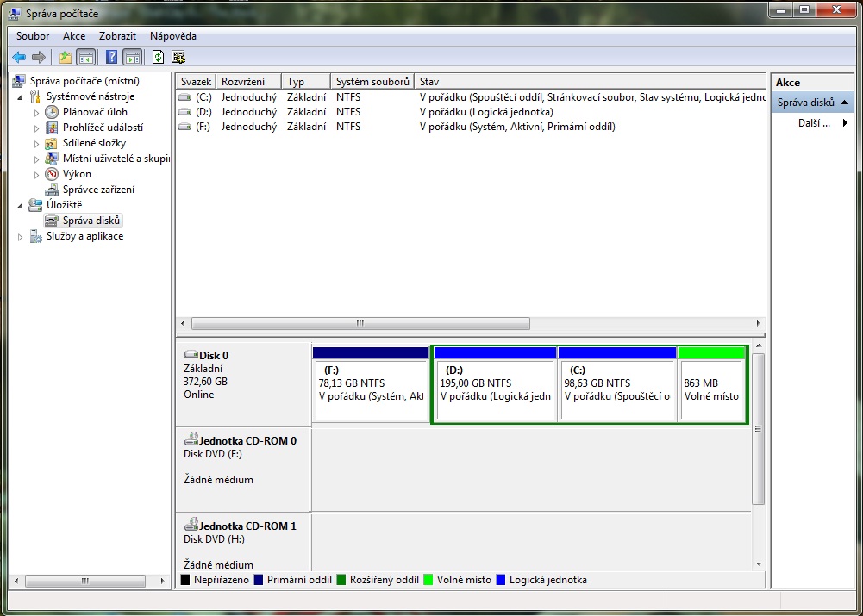Click the disk view vertical scrollbar thumb
863x616 pixels.
click(x=759, y=429)
